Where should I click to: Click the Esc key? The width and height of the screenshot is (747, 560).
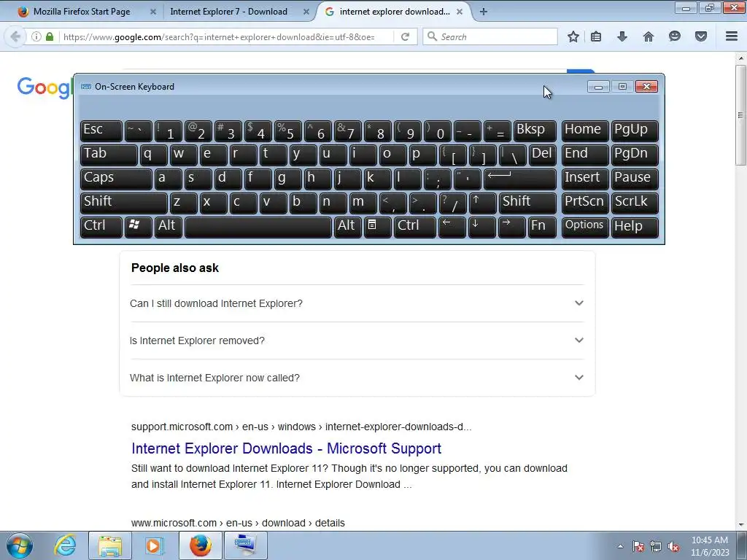(101, 131)
